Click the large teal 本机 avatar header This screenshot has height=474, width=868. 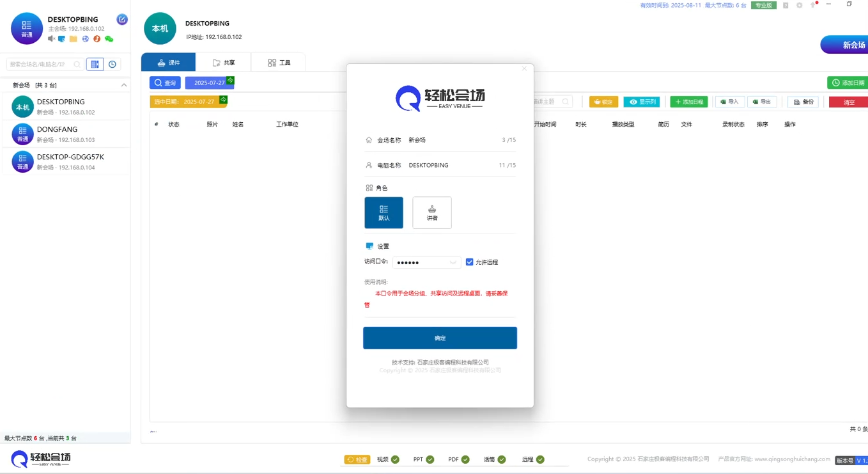point(160,29)
